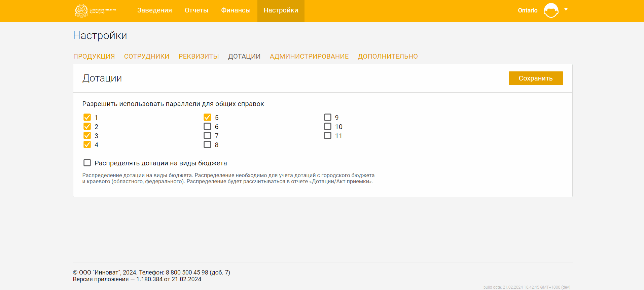Switch to the Сотрудники tab

click(x=147, y=56)
